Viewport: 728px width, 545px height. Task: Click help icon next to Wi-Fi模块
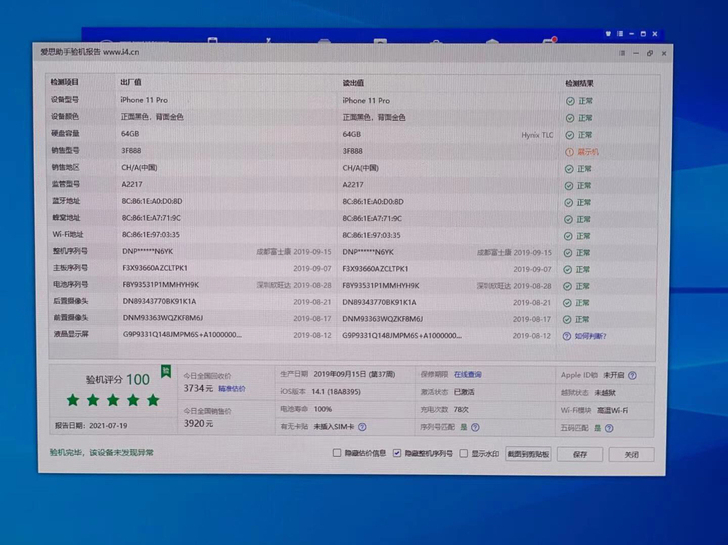[x=633, y=409]
